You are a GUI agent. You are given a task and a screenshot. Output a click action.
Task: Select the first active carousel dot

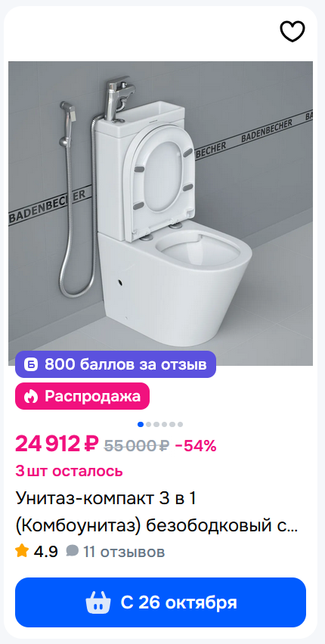pos(141,424)
